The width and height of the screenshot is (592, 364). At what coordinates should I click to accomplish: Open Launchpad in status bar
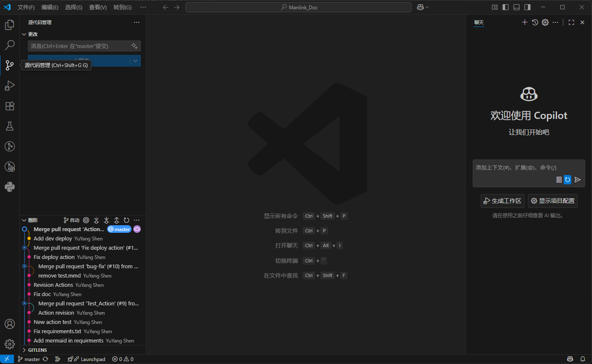(x=86, y=359)
